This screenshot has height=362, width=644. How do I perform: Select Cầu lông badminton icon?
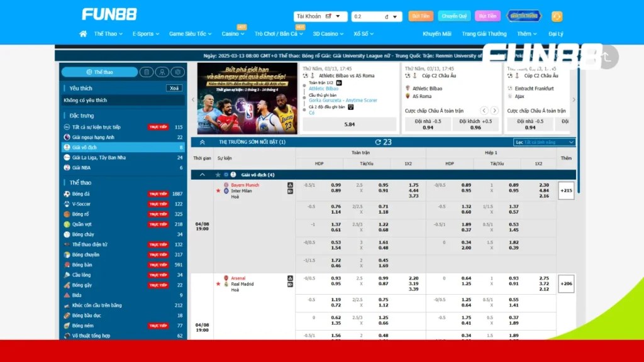[x=67, y=275]
